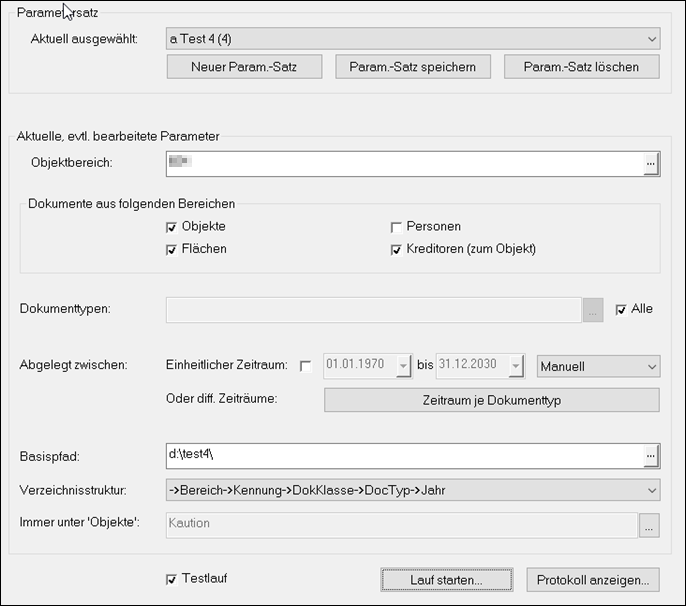Expand the Aktuell ausgewählt parameter set dropdown

pyautogui.click(x=651, y=39)
